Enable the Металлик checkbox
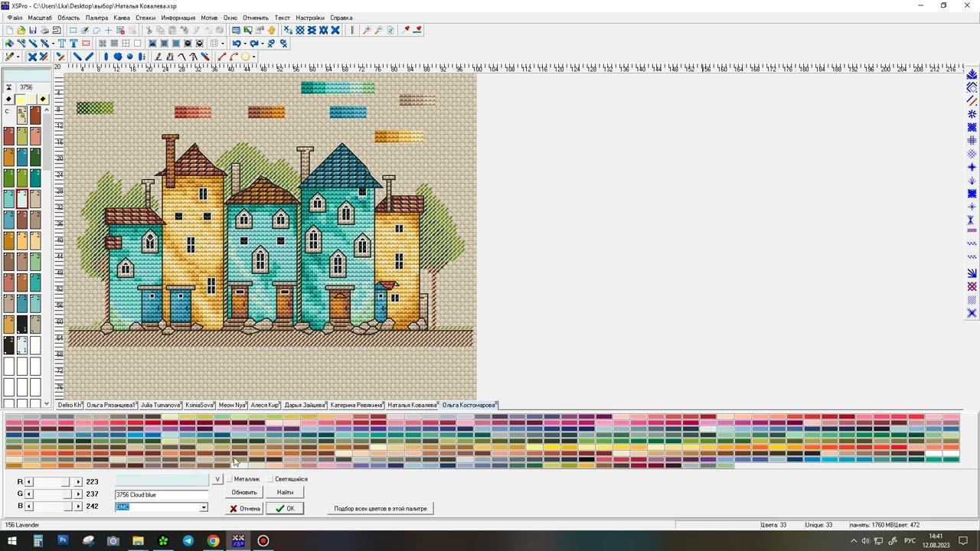The width and height of the screenshot is (980, 551). tap(229, 479)
